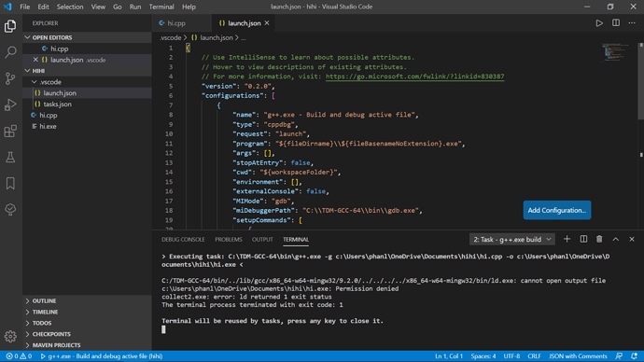Open the Source Control view
The width and height of the screenshot is (644, 362).
(x=10, y=78)
